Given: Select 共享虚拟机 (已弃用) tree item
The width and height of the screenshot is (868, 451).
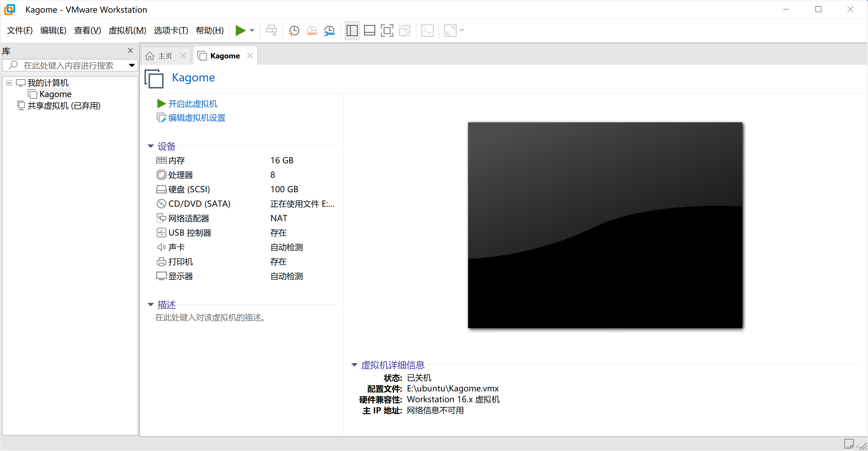Looking at the screenshot, I should tap(64, 106).
